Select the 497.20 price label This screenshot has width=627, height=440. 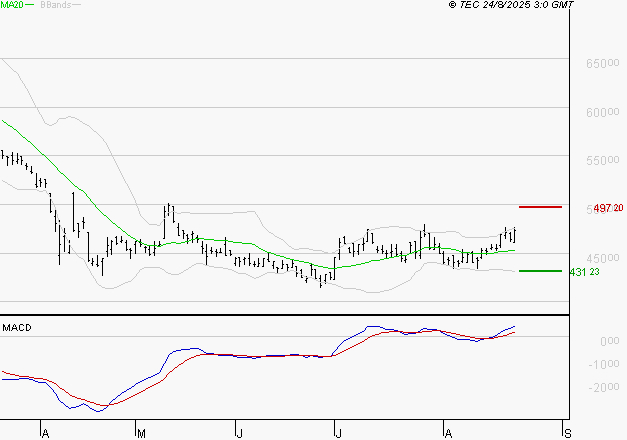click(x=608, y=208)
